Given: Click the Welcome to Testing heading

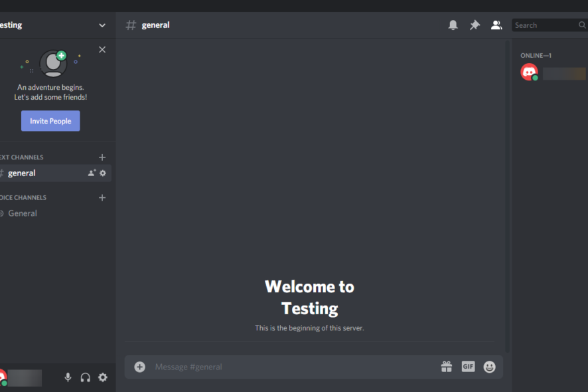Looking at the screenshot, I should point(309,298).
